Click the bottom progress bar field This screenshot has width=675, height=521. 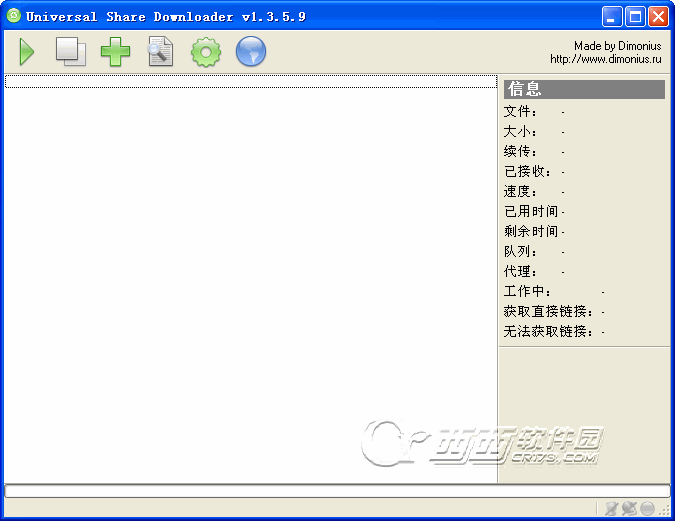tap(337, 491)
